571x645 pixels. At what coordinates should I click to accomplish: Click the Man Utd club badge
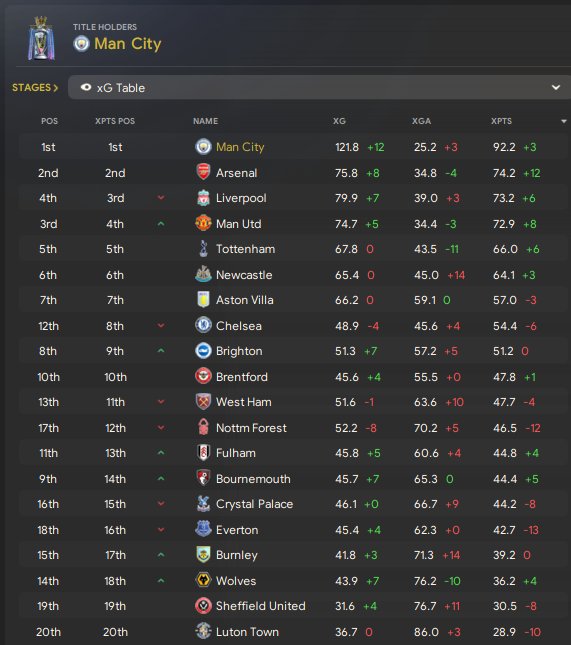coord(203,223)
